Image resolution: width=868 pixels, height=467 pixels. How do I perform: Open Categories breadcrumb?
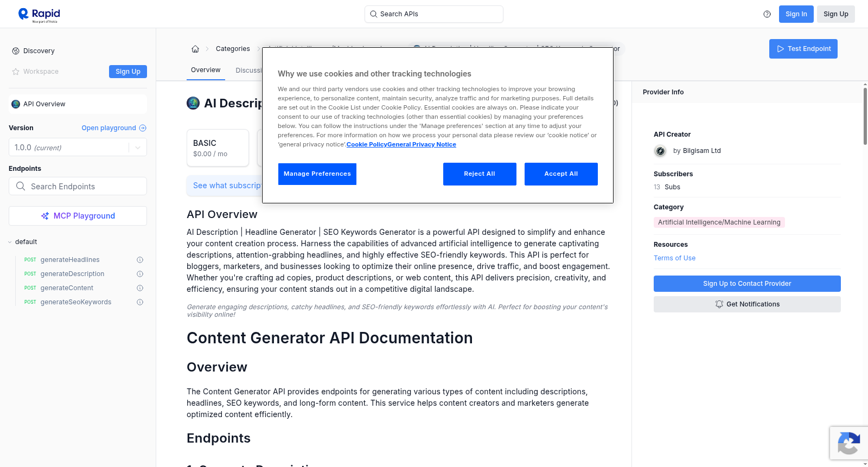pos(233,49)
